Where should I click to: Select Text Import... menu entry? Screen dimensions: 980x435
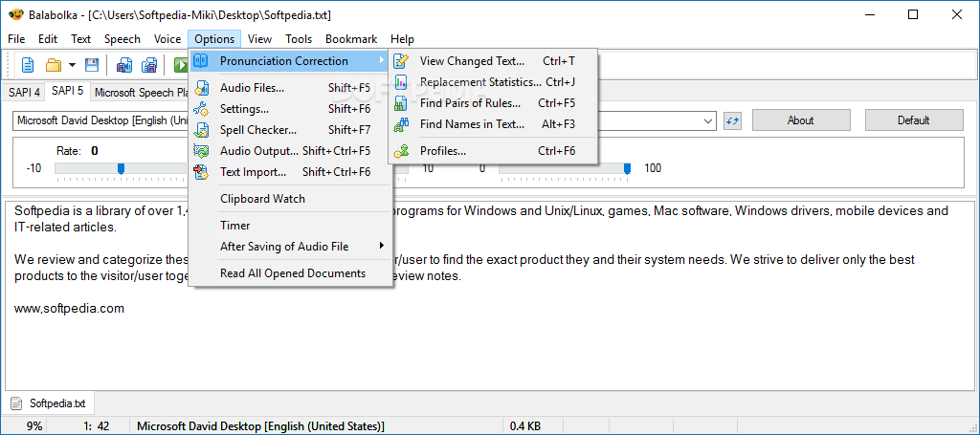(x=290, y=172)
